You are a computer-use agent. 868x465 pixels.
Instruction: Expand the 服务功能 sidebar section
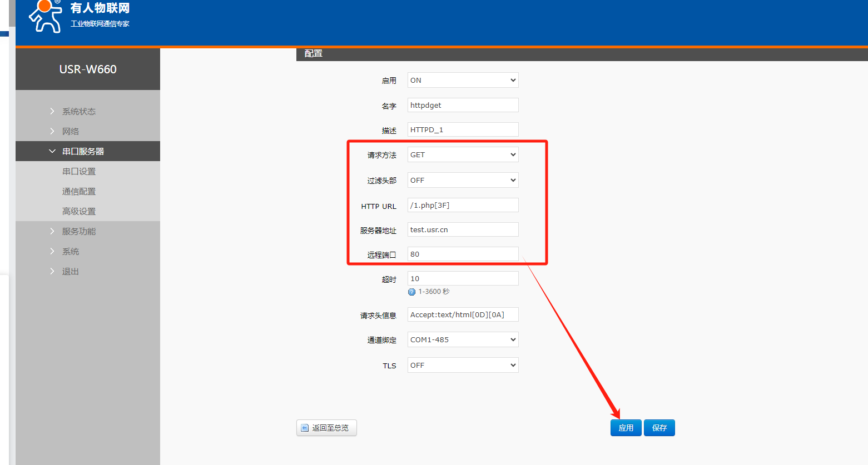coord(79,231)
